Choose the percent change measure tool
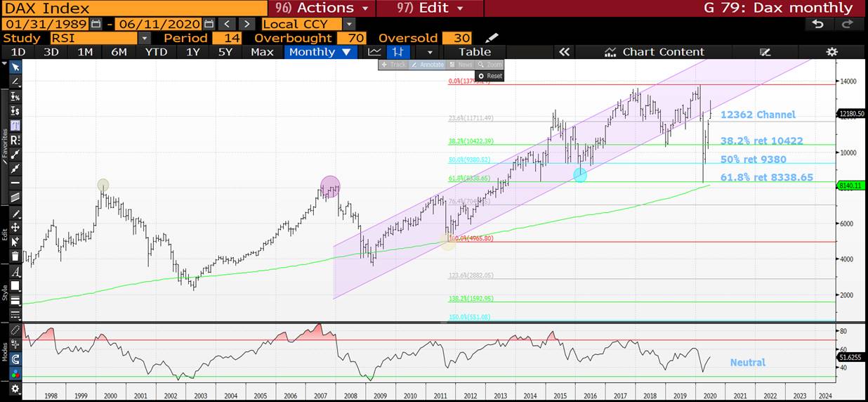 click(15, 96)
